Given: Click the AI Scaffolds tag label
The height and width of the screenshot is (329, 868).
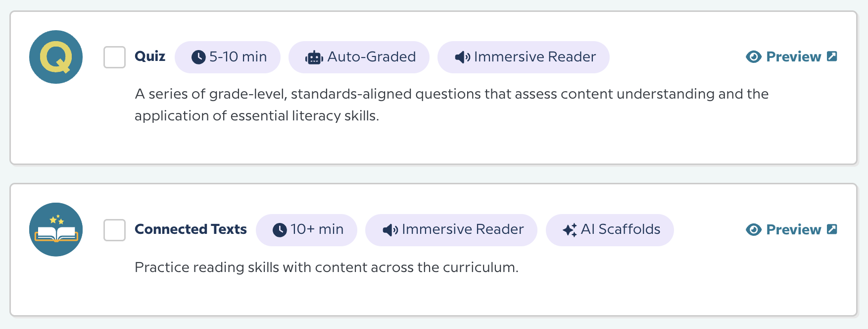Looking at the screenshot, I should (x=621, y=229).
